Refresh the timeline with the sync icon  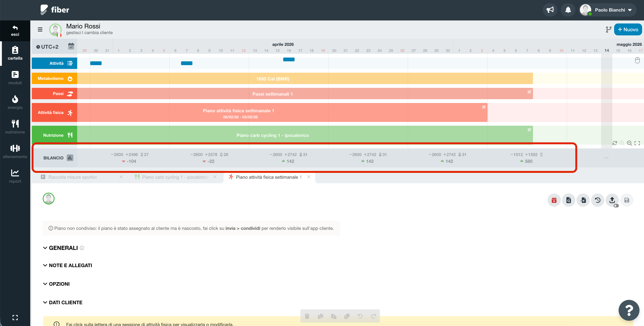click(614, 143)
